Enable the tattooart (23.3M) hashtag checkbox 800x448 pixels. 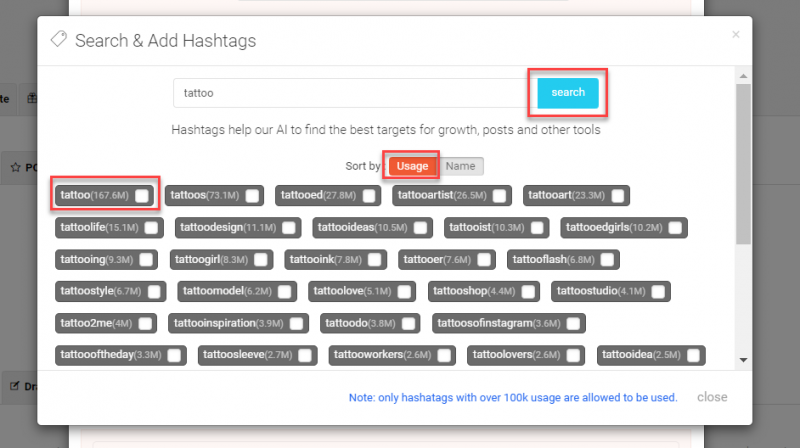[x=618, y=195]
